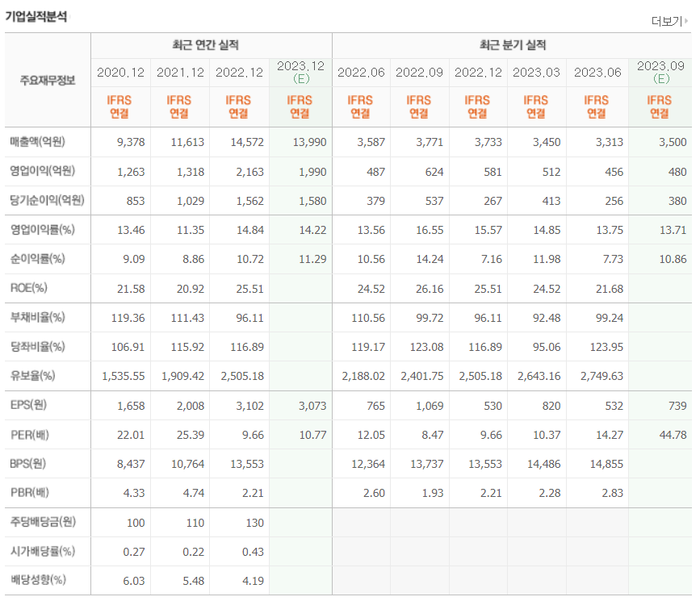
Task: Click the 배당성향(%) row label
Action: (38, 579)
